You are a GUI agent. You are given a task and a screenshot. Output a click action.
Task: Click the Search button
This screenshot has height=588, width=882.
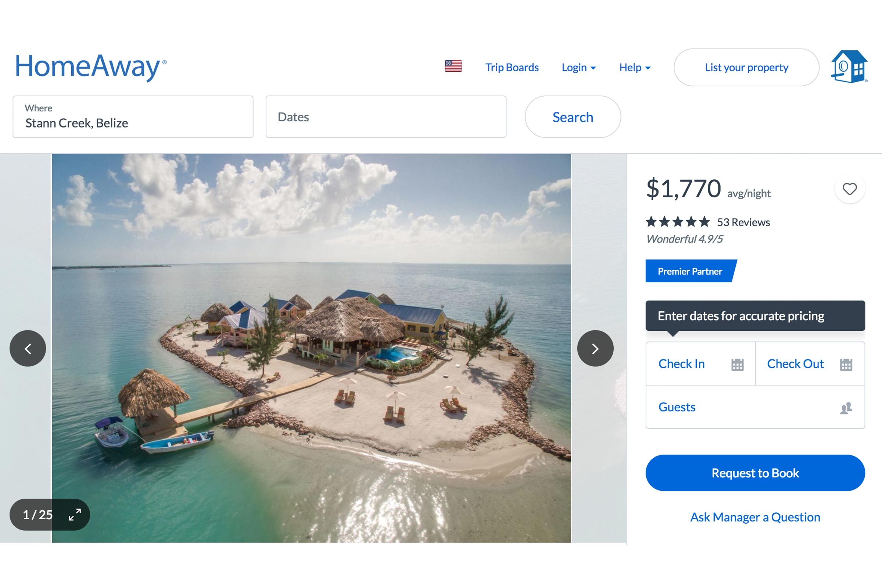pos(572,117)
